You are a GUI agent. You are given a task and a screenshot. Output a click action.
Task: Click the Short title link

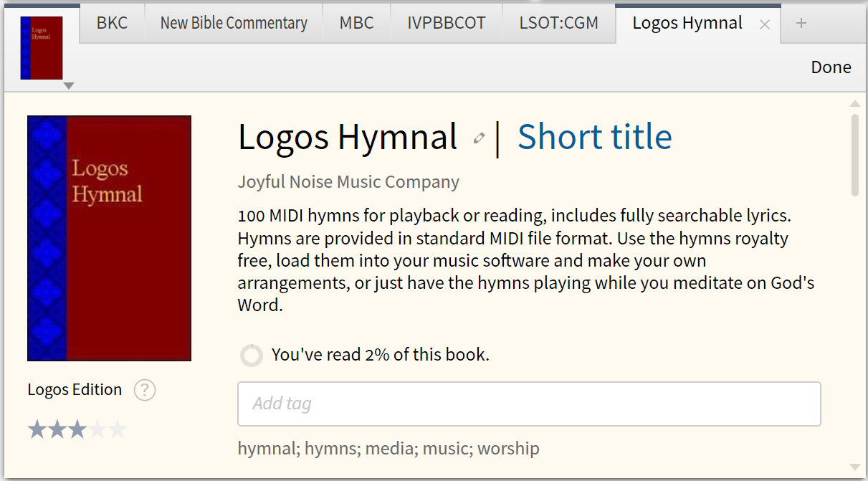pos(595,136)
